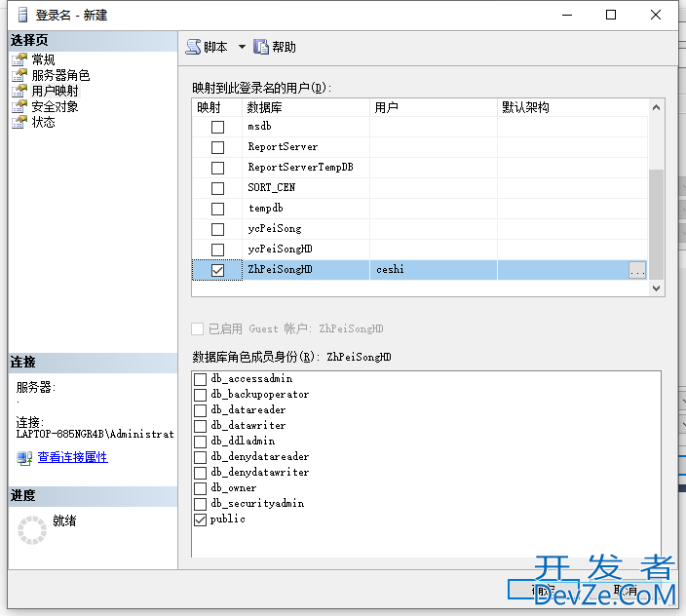The width and height of the screenshot is (686, 616).
Task: Select the 状态 page icon
Action: pos(19,122)
